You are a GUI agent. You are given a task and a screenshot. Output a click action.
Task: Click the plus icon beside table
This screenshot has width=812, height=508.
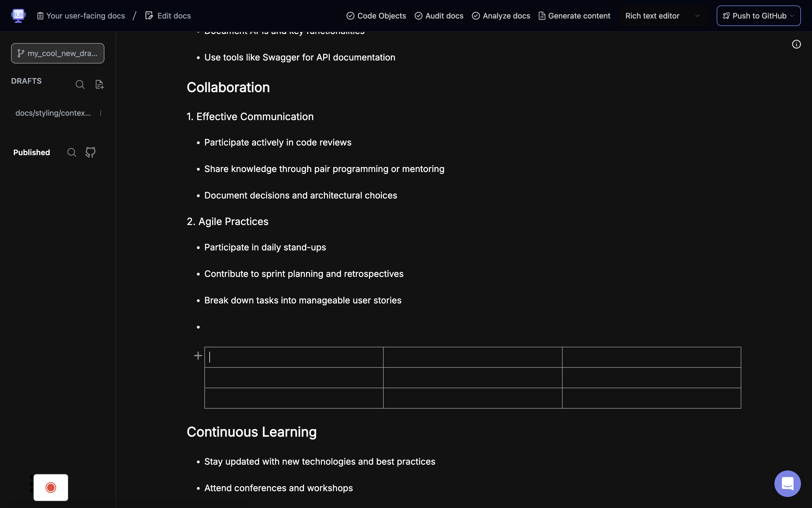pos(198,356)
